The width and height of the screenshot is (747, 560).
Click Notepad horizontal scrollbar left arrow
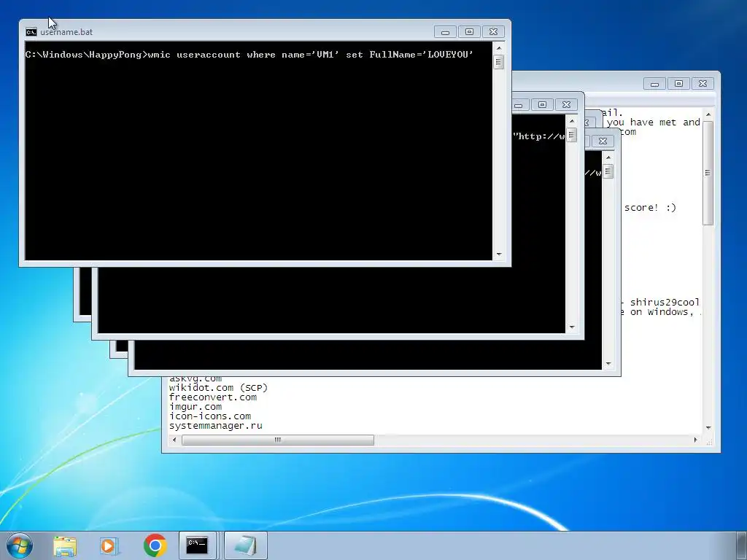174,440
